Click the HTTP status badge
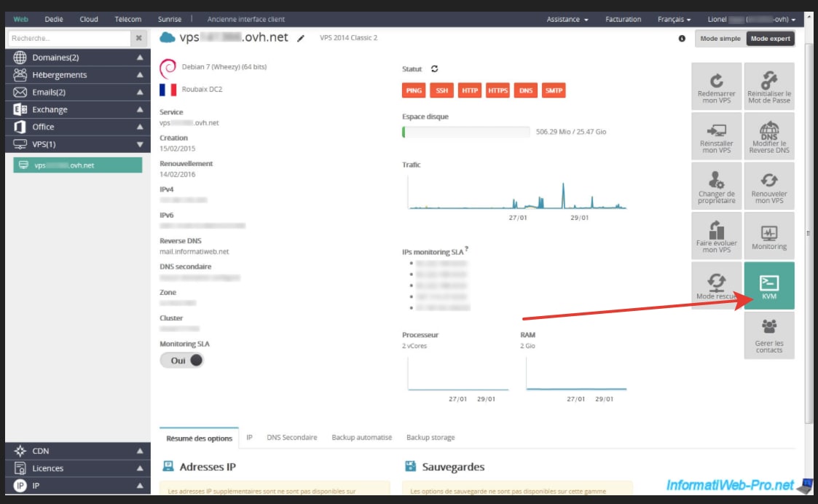This screenshot has height=504, width=818. (470, 90)
